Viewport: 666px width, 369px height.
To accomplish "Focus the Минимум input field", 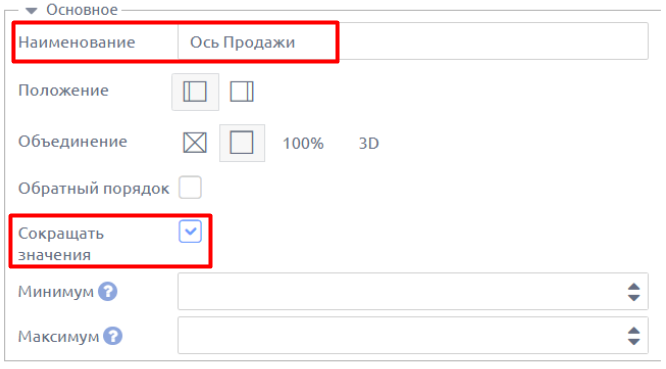I will 413,292.
